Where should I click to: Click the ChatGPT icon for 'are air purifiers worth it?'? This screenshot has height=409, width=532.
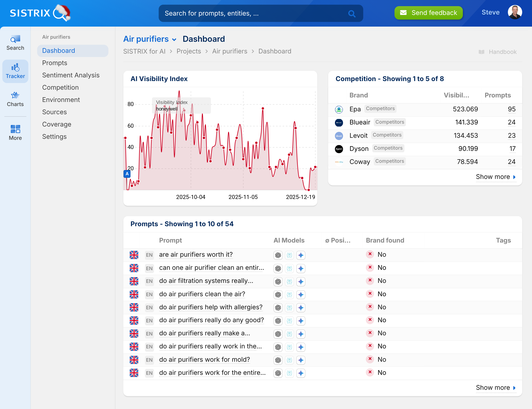pyautogui.click(x=278, y=255)
